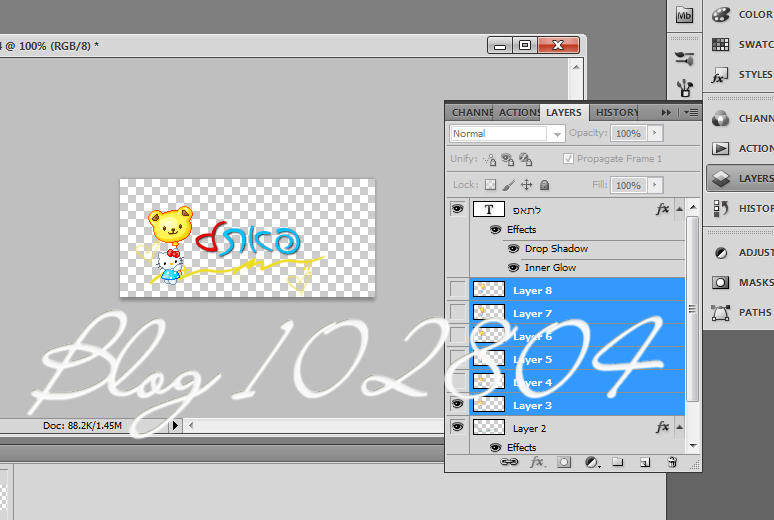Viewport: 774px width, 520px height.
Task: Hide the Effects of the text layer
Action: coord(495,230)
